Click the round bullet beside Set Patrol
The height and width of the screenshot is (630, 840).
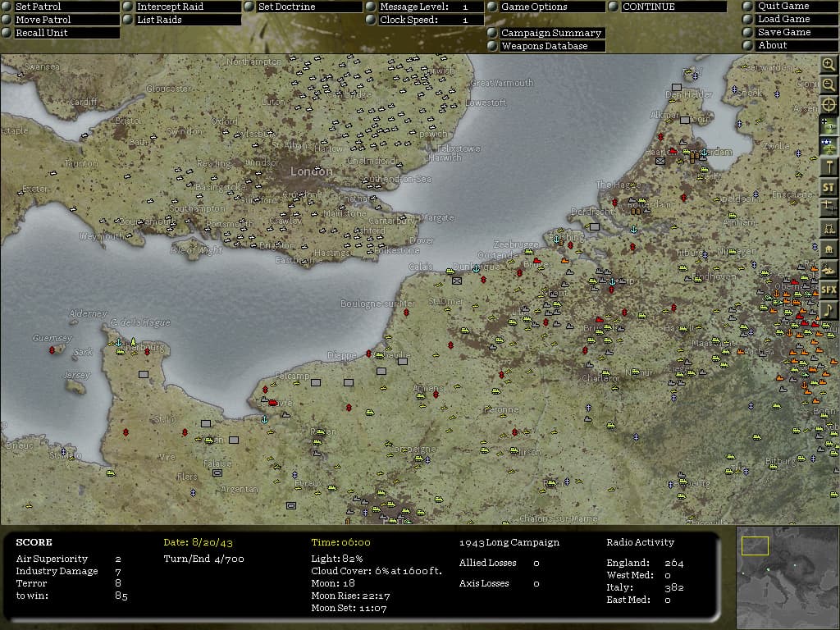pyautogui.click(x=7, y=7)
